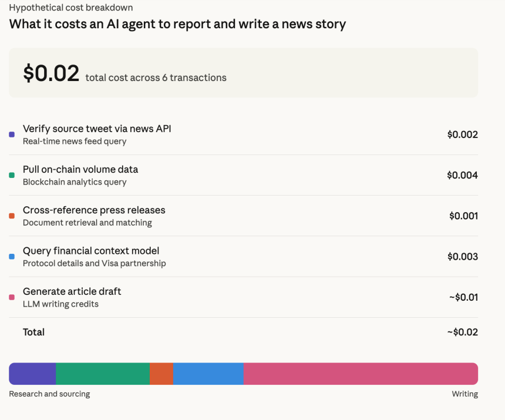The width and height of the screenshot is (505, 420).
Task: Select the purple segment of the cost bar
Action: tap(32, 374)
